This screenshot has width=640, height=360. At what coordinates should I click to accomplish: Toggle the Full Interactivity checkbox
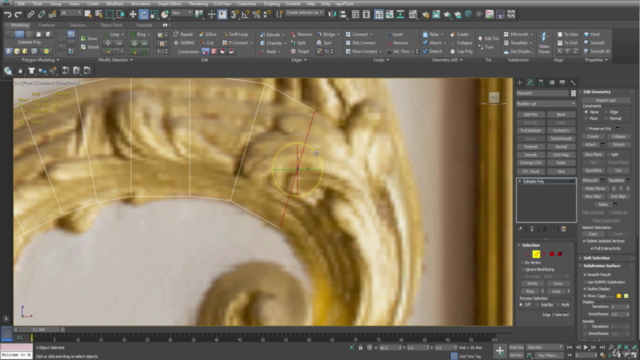[x=592, y=248]
